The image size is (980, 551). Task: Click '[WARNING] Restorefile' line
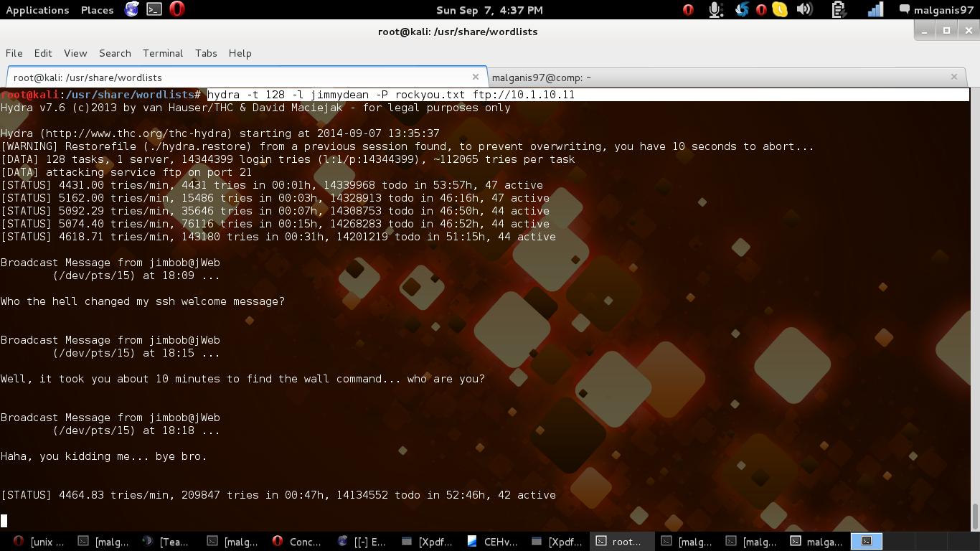click(x=407, y=146)
